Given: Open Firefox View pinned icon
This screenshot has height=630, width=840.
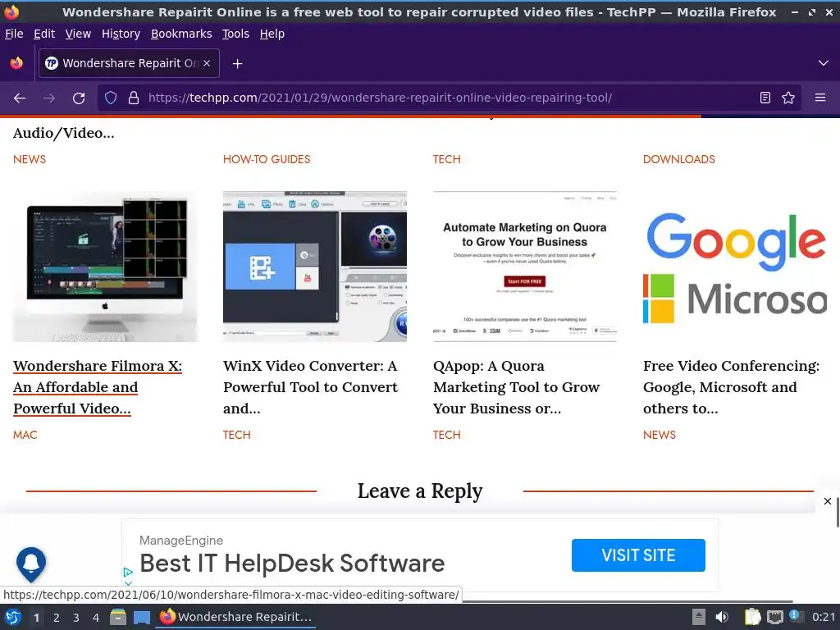Looking at the screenshot, I should (16, 63).
